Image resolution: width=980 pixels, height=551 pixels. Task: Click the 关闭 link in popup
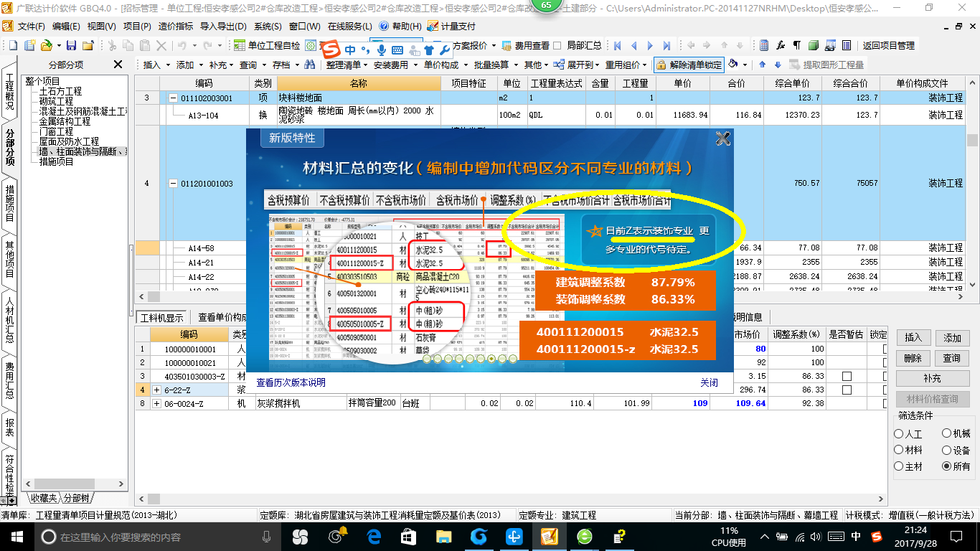point(709,382)
